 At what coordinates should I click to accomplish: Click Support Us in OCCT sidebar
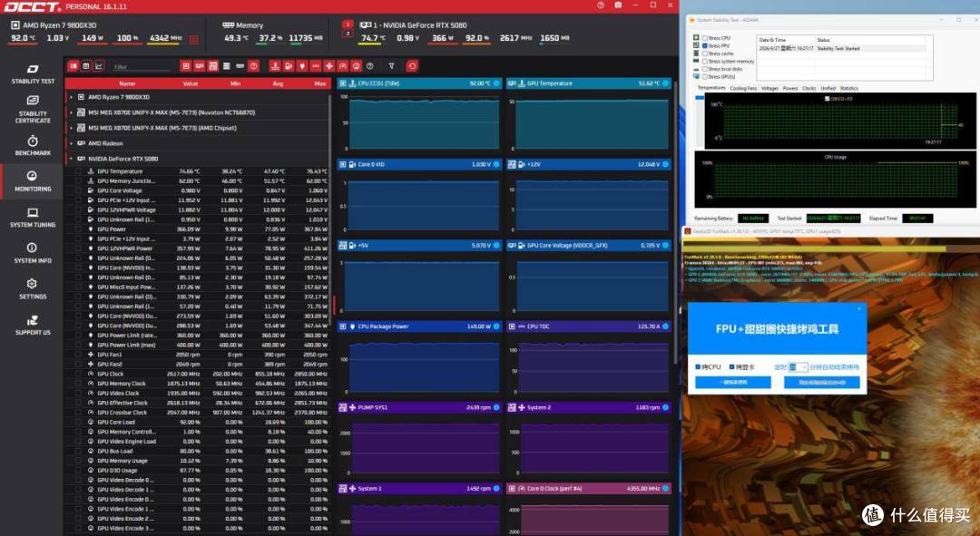33,324
